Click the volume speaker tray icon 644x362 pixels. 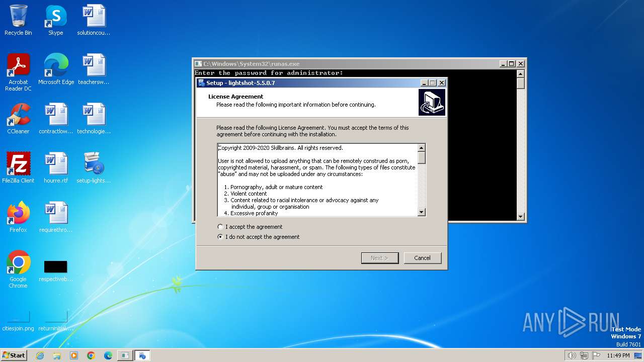click(x=572, y=355)
